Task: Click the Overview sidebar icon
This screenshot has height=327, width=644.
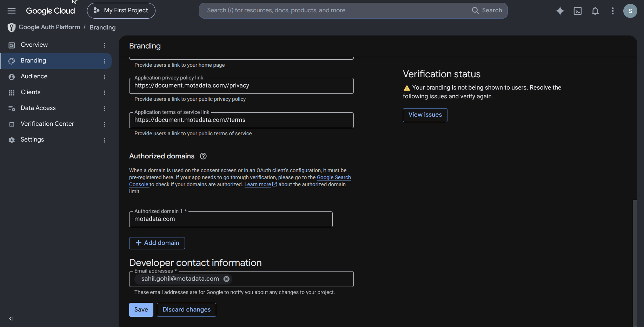Action: [x=12, y=45]
